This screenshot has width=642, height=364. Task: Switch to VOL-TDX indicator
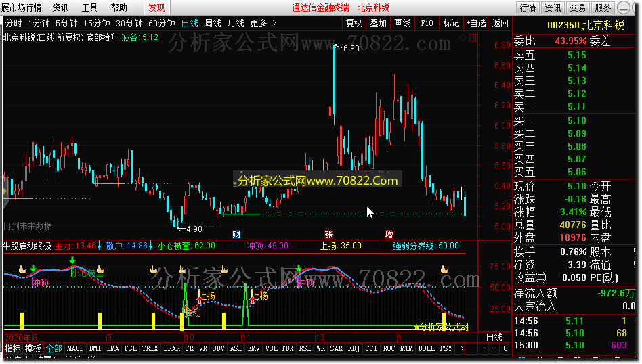tap(279, 348)
